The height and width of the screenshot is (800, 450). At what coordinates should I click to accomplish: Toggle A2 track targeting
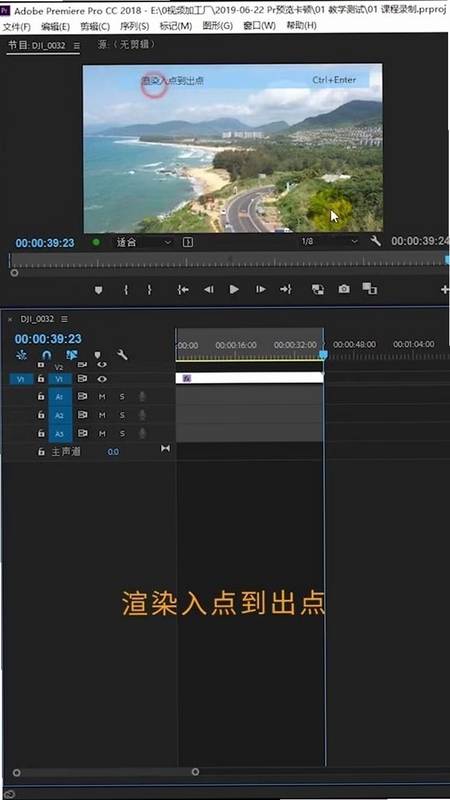pos(60,415)
